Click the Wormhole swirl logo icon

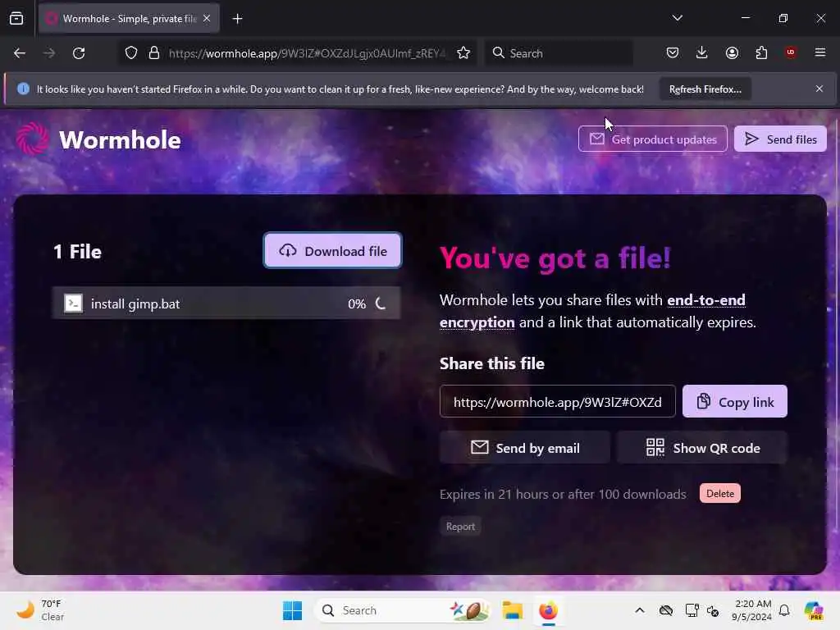[33, 139]
